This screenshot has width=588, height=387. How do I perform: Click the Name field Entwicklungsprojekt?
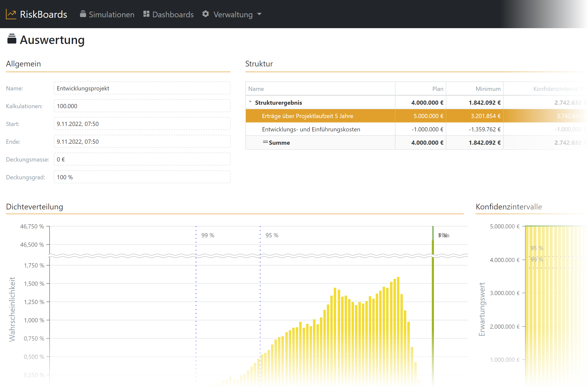click(x=142, y=88)
